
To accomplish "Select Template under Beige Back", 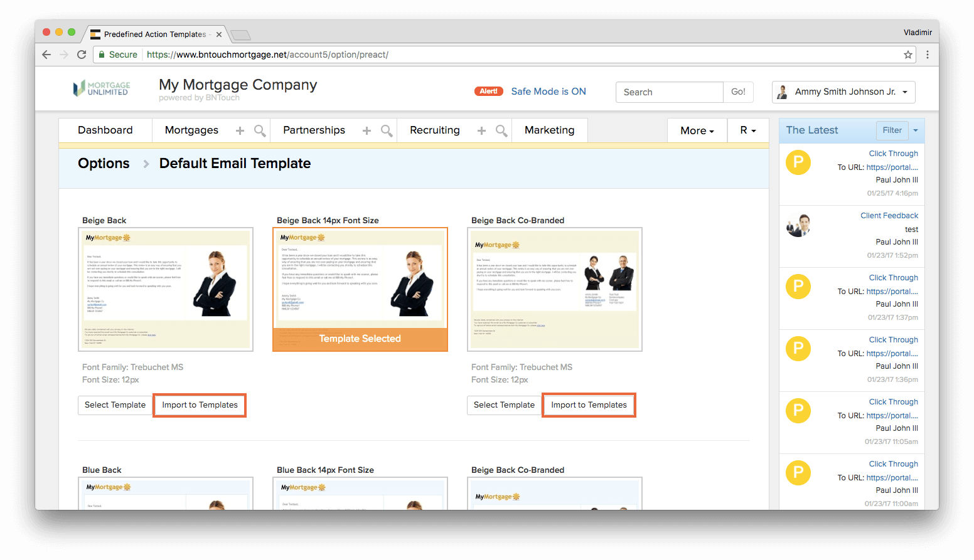I will pyautogui.click(x=115, y=405).
